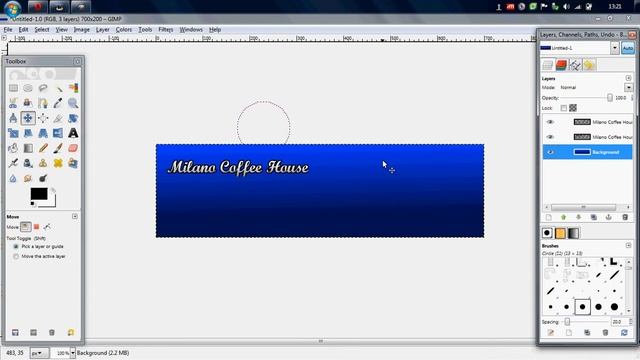Switch to the Patterns tab

pos(560,233)
